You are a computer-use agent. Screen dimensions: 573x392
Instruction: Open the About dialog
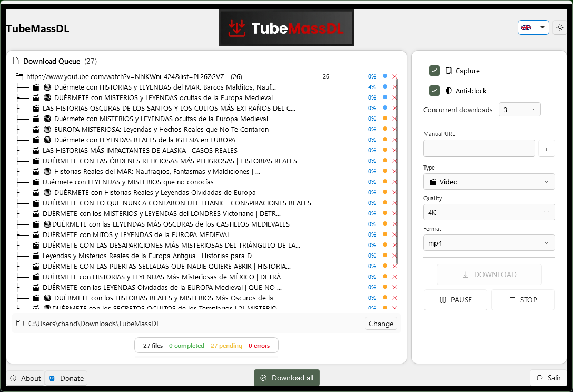(x=25, y=378)
